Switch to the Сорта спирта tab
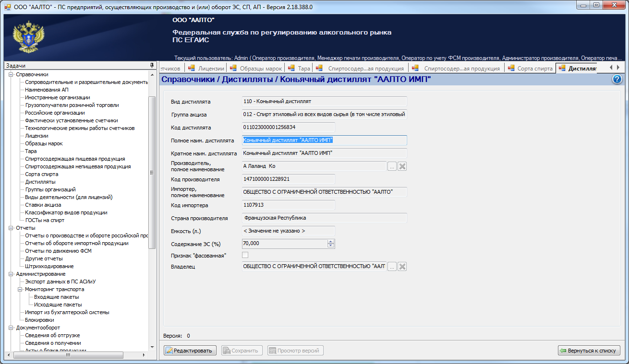 tap(530, 68)
